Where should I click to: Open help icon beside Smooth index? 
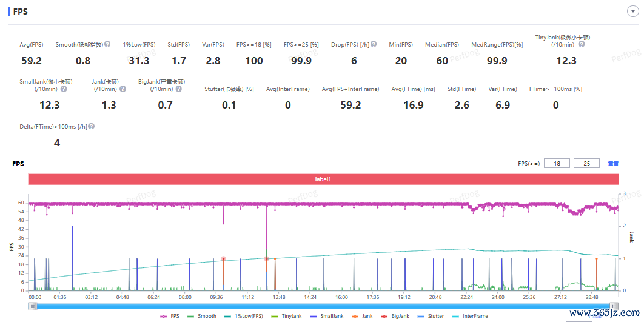click(107, 44)
